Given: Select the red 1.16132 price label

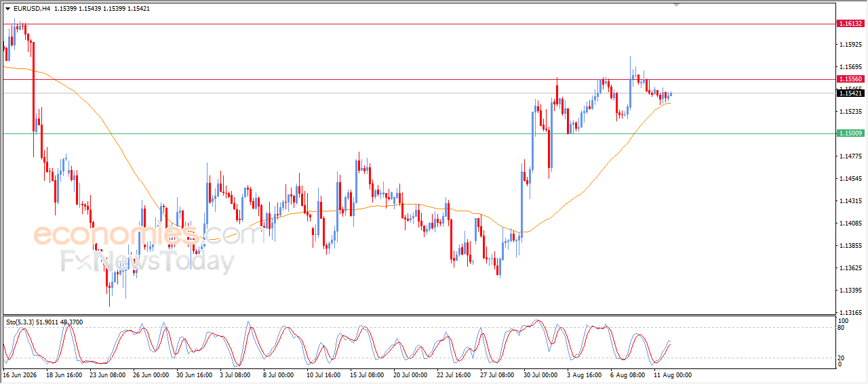Looking at the screenshot, I should click(x=850, y=24).
